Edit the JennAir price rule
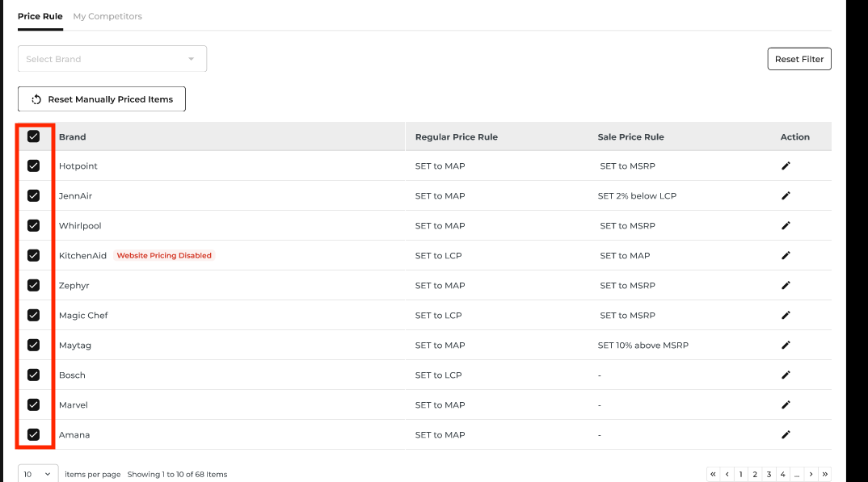This screenshot has height=482, width=868. 786,195
